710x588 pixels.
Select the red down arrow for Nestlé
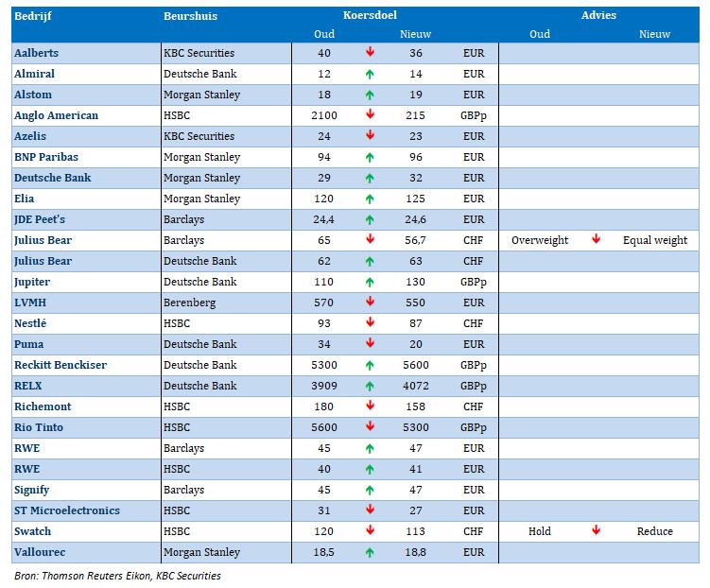coord(370,322)
